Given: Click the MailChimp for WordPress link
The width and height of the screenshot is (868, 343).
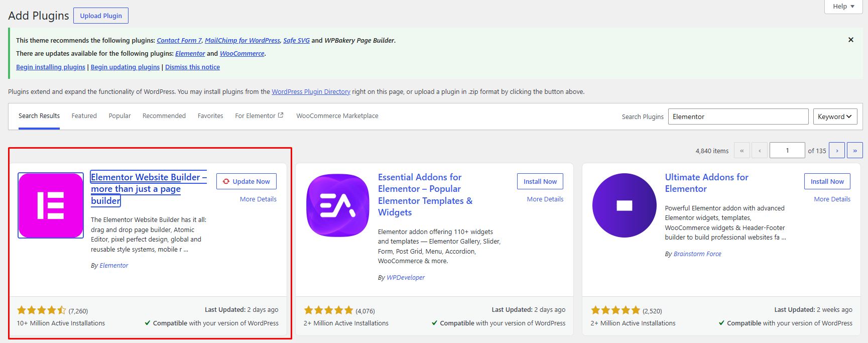Looking at the screenshot, I should point(242,40).
